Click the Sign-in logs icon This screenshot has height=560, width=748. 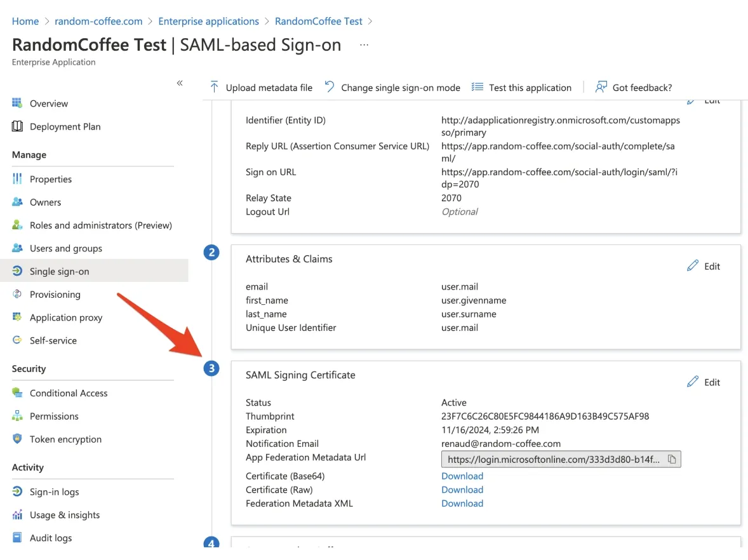(x=17, y=491)
